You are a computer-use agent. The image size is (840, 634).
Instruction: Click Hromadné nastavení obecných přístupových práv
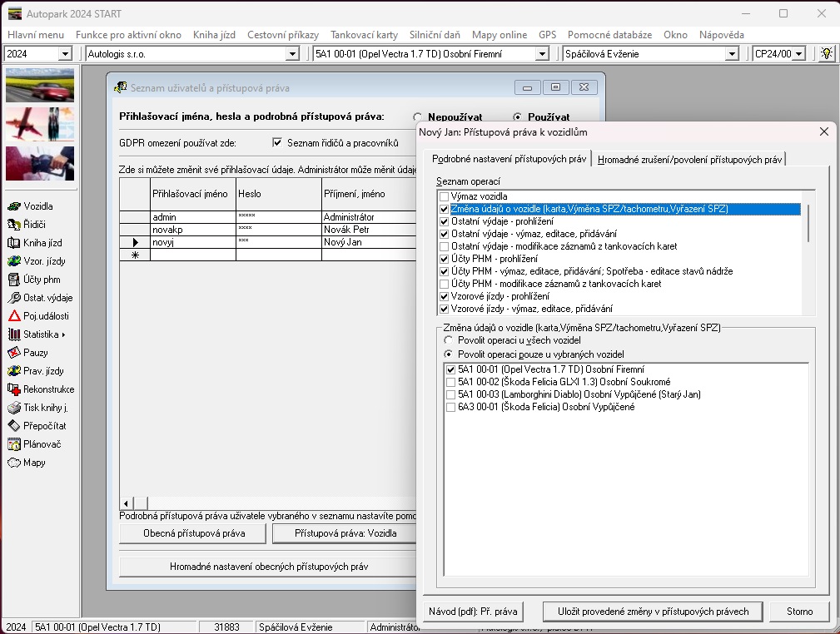268,567
